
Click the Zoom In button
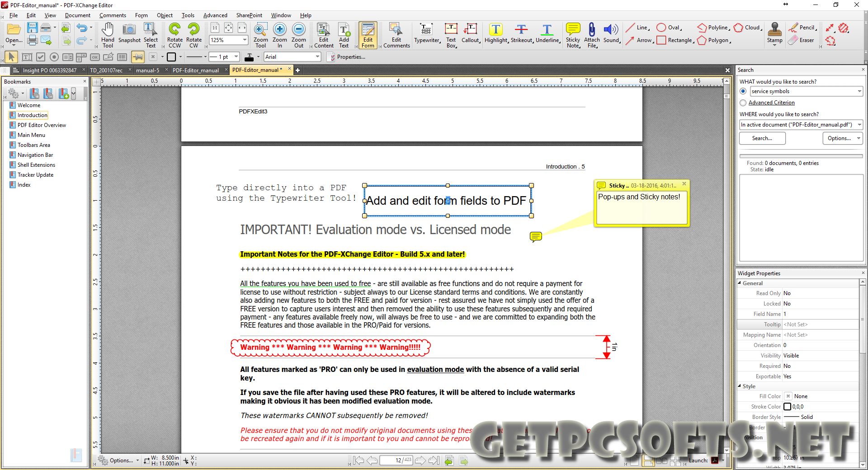[x=280, y=35]
